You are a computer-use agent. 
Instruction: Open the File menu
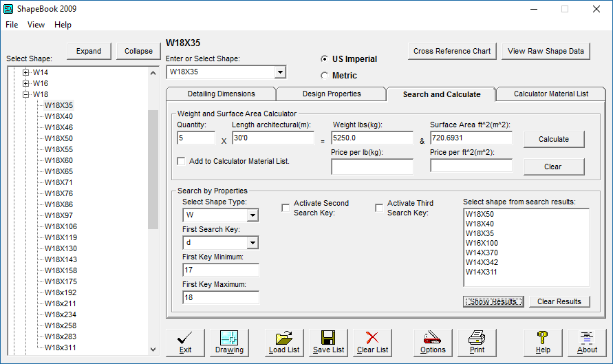click(x=12, y=25)
